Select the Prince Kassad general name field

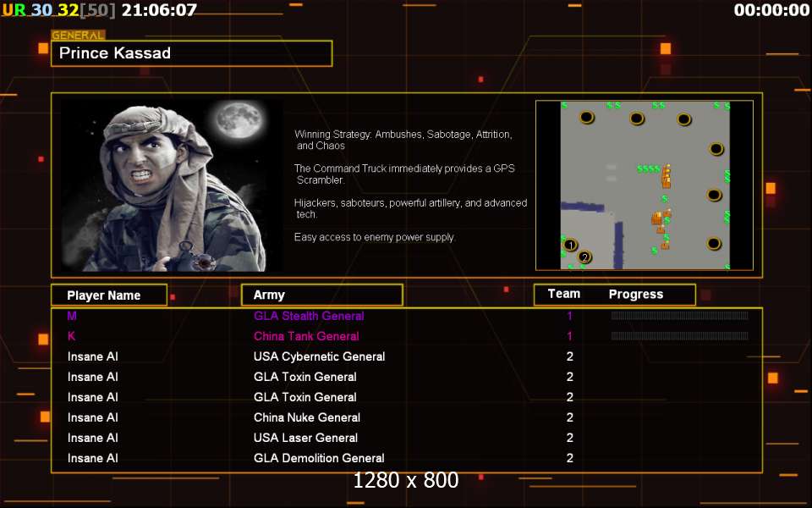pyautogui.click(x=192, y=53)
